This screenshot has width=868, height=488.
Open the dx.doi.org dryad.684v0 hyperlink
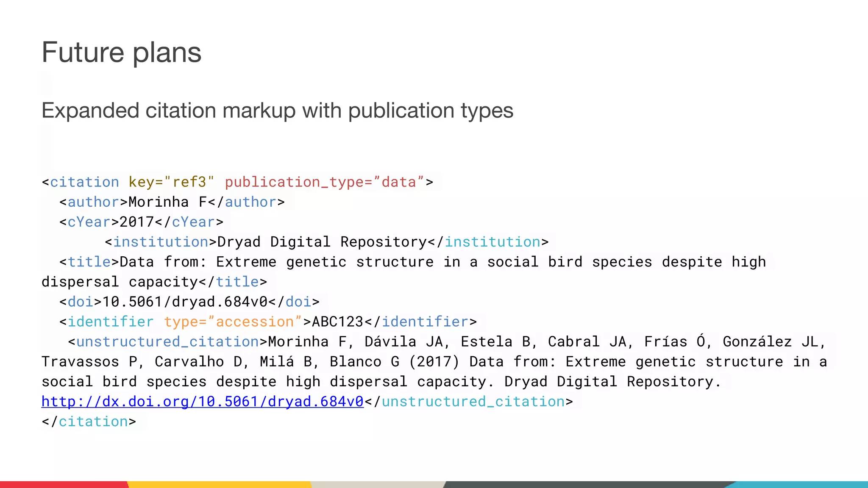point(203,402)
